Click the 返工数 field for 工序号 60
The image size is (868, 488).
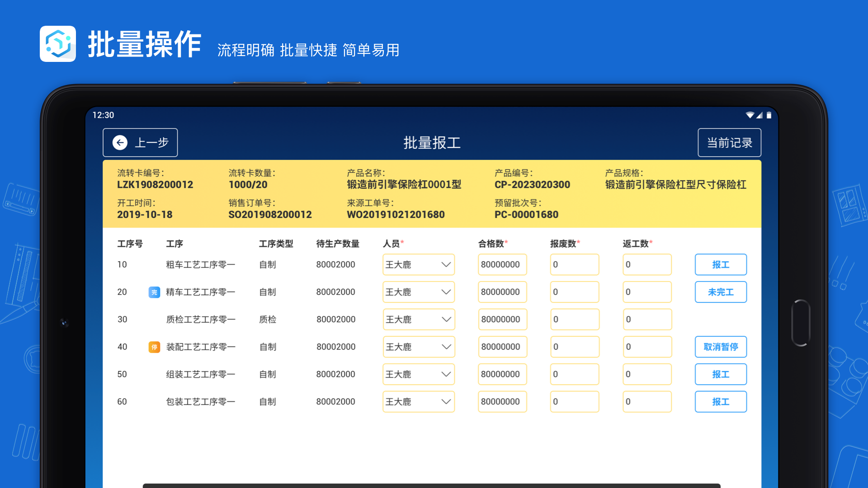(647, 402)
